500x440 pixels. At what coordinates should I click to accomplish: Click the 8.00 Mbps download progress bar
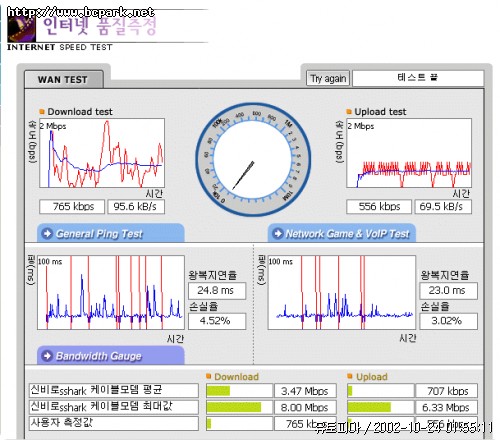(x=239, y=407)
